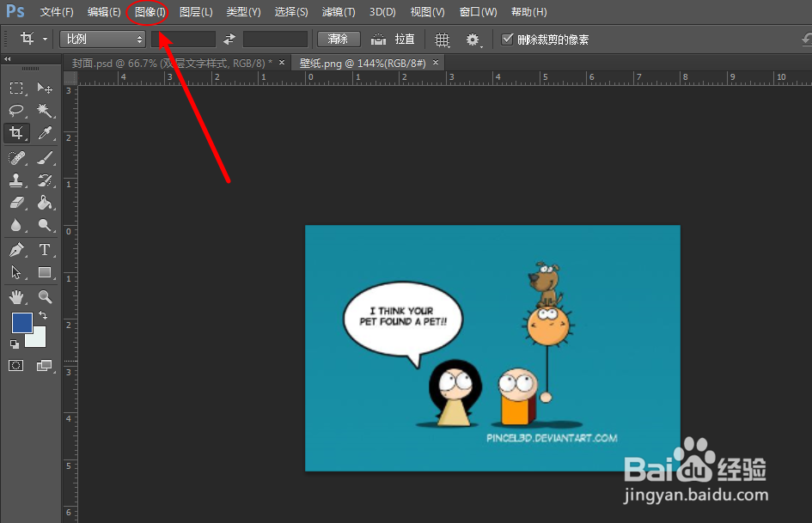Click the background white color swatch
The height and width of the screenshot is (523, 812).
[37, 338]
